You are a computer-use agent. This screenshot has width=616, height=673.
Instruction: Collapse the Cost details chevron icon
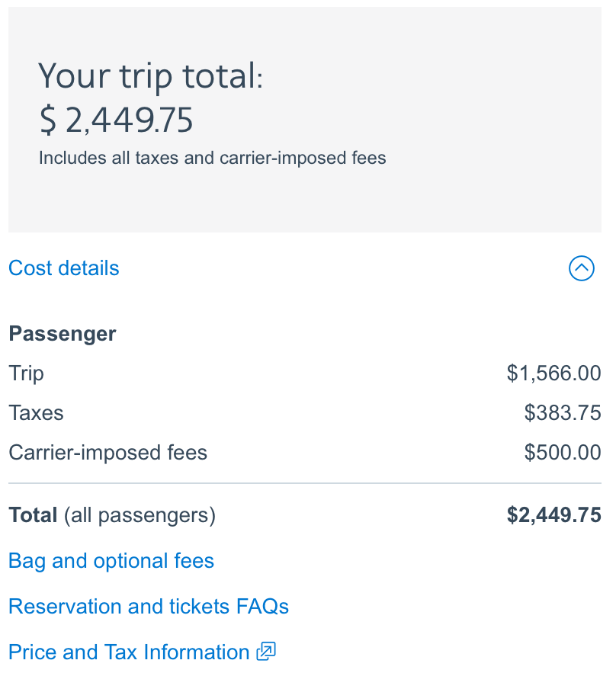(x=581, y=268)
